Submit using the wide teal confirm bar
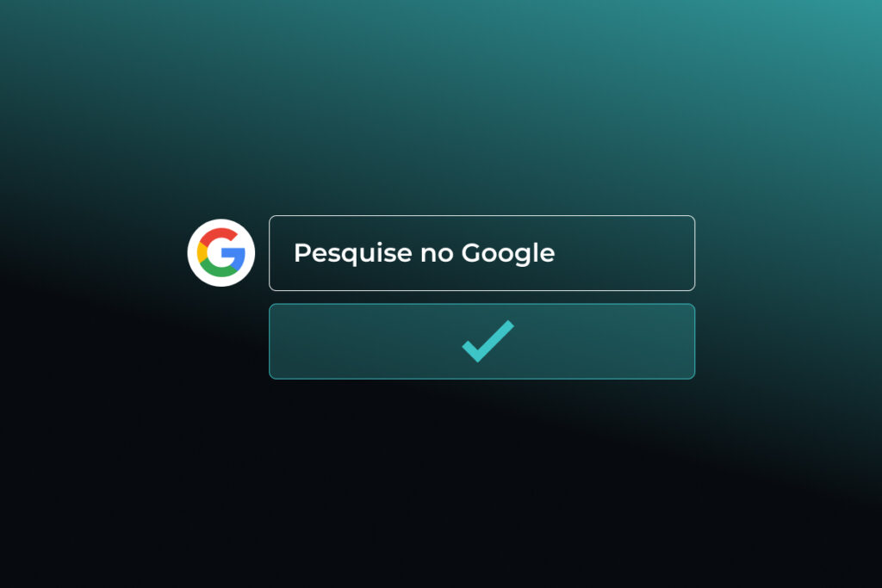The image size is (882, 588). (482, 341)
